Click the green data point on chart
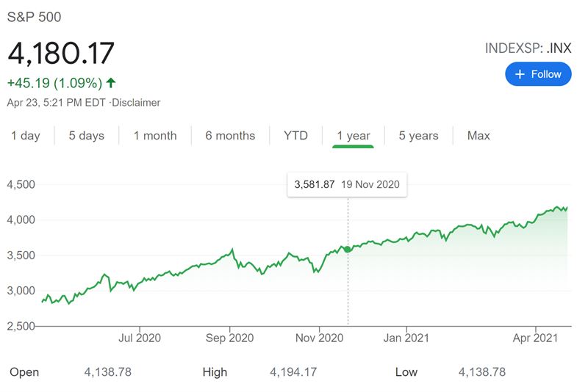Screen dimensions: 588x392 [x=348, y=250]
